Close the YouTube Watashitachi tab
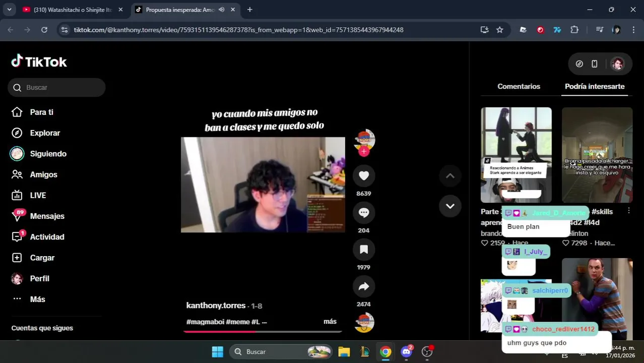 (x=120, y=10)
